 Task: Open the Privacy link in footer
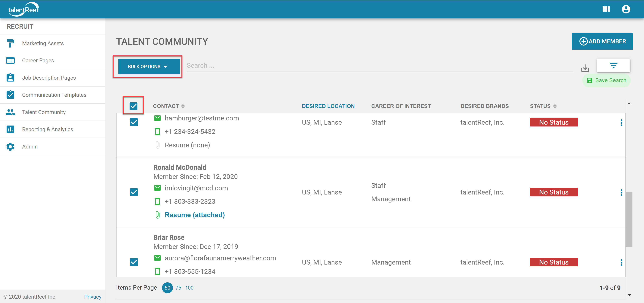point(93,297)
